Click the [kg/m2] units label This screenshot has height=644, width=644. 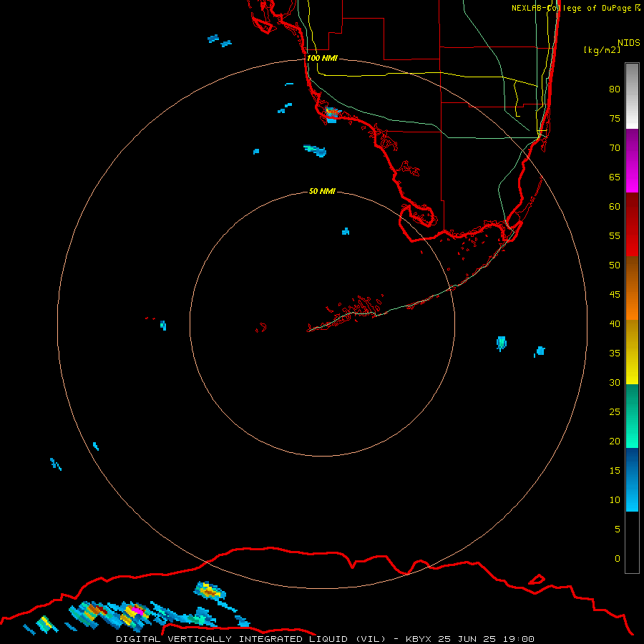602,50
